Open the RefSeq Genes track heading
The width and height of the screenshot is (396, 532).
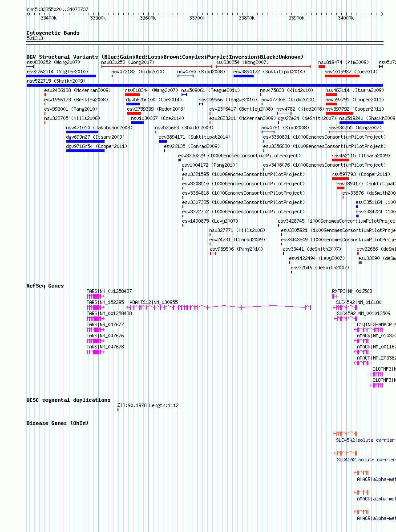(x=45, y=286)
